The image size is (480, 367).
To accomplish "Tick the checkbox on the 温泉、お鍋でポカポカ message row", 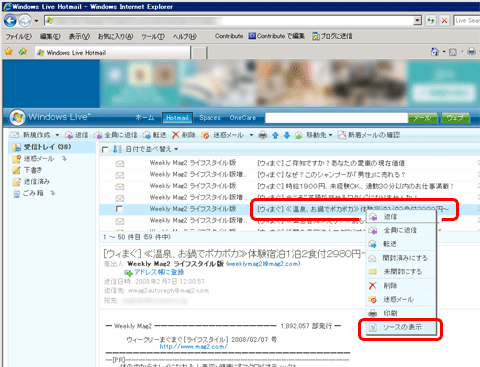I will (x=119, y=209).
